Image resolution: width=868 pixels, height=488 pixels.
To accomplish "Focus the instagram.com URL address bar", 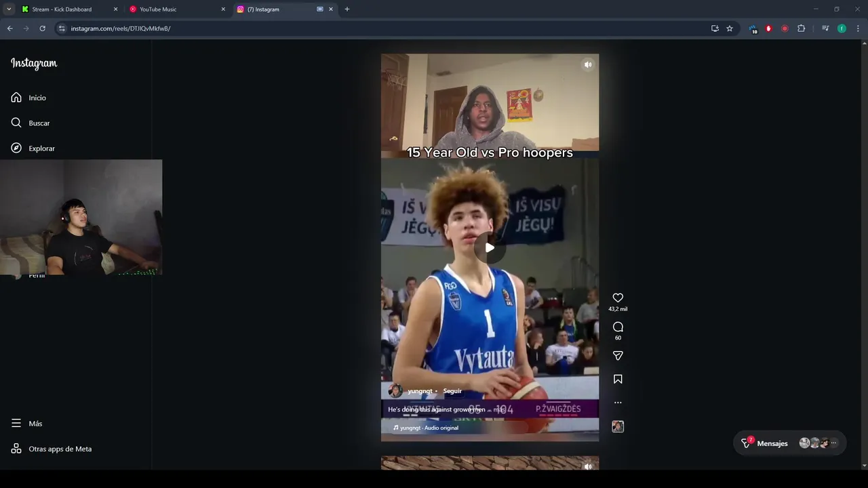I will tap(387, 28).
